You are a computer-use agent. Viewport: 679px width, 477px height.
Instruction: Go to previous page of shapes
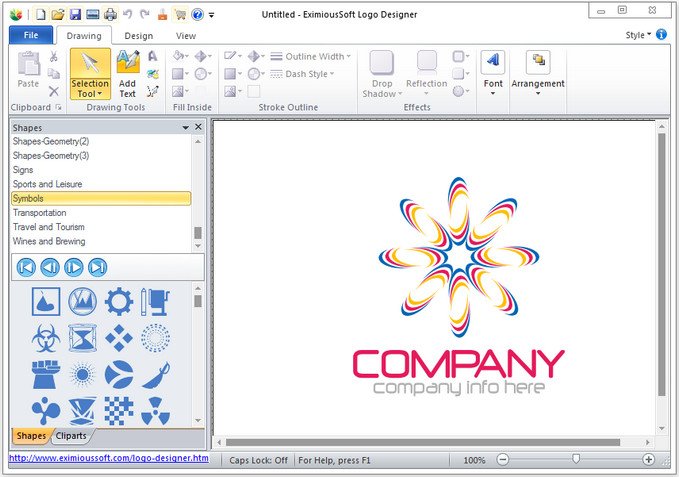point(50,267)
